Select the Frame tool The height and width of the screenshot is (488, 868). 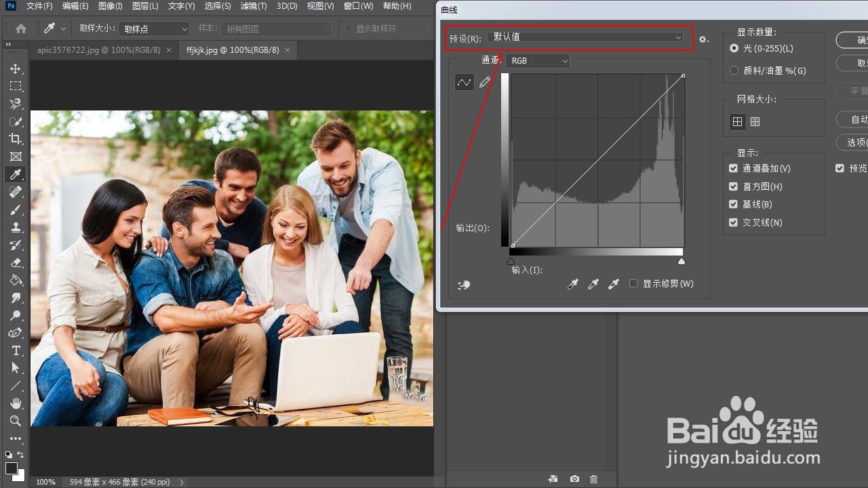tap(15, 157)
